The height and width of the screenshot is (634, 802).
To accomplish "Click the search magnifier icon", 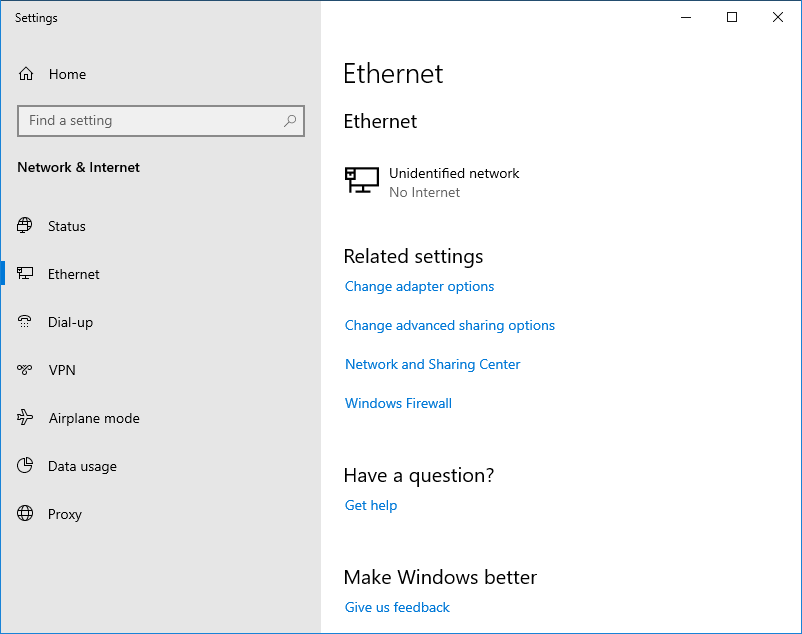I will 290,121.
